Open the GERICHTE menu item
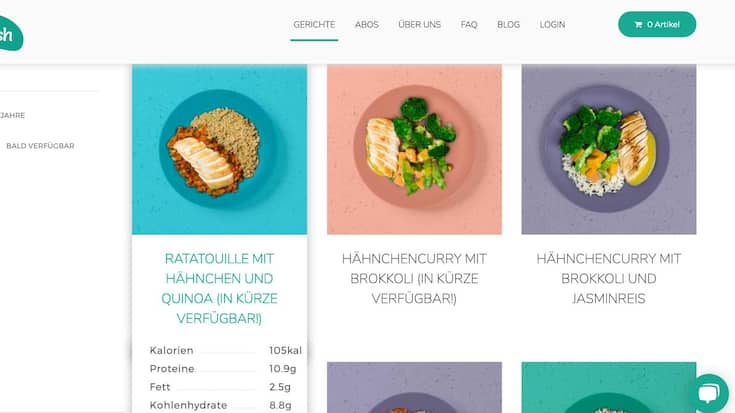 (314, 24)
